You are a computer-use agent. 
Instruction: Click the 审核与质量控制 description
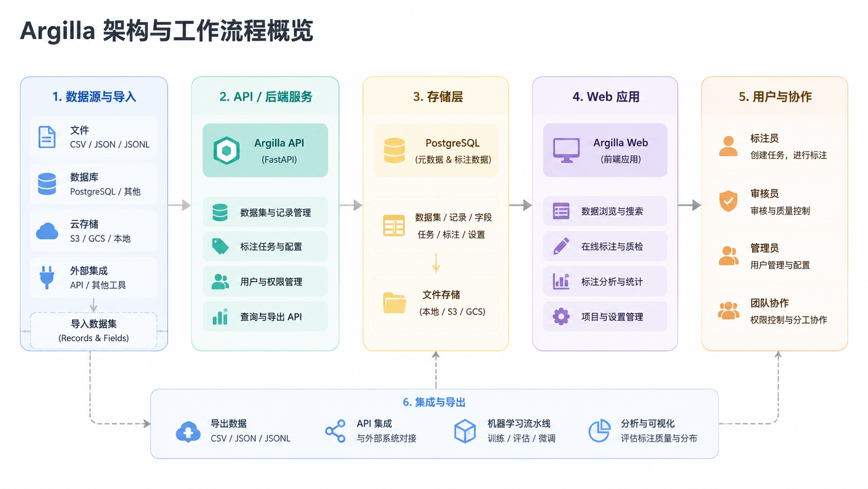(780, 211)
